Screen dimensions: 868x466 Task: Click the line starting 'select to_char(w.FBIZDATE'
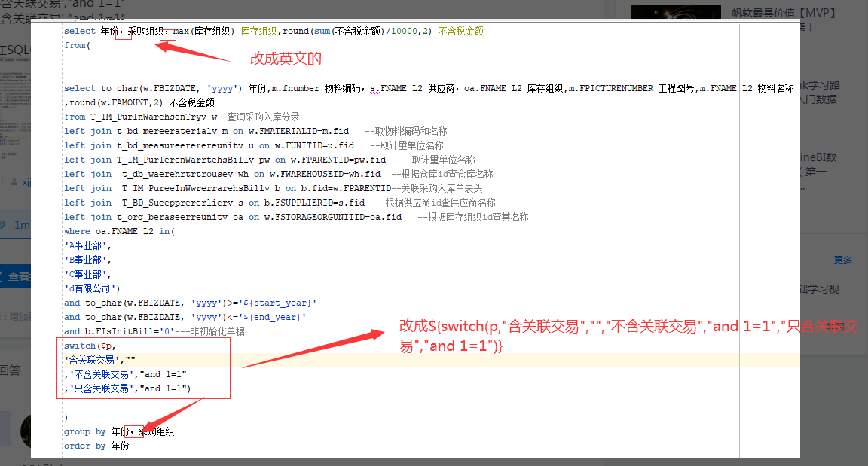(x=429, y=88)
